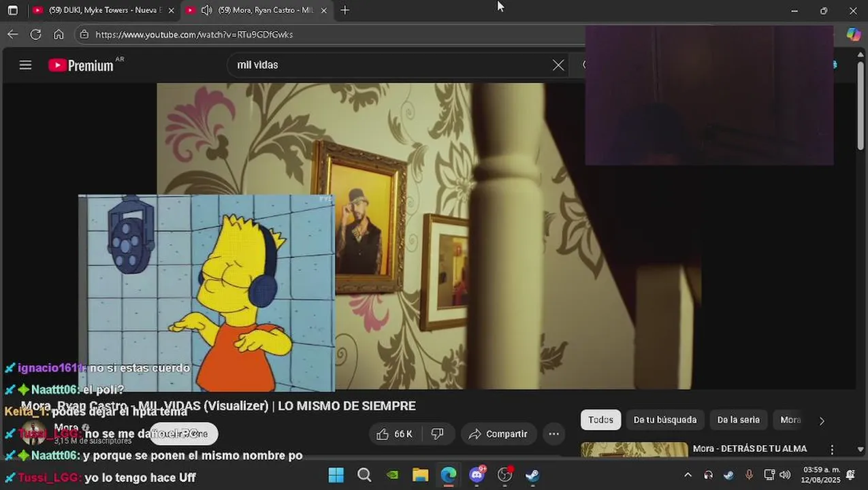This screenshot has width=868, height=490.
Task: Click chat message 'yo lo tengo hace Uff'
Action: point(140,478)
